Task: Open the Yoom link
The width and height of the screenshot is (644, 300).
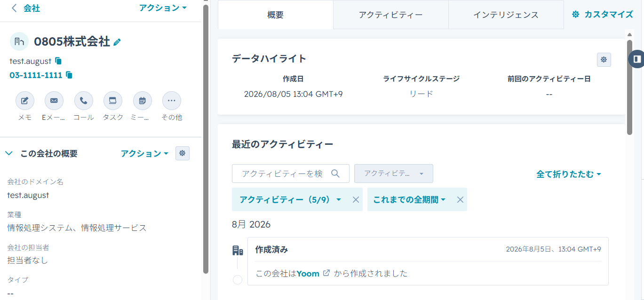Action: [x=308, y=273]
